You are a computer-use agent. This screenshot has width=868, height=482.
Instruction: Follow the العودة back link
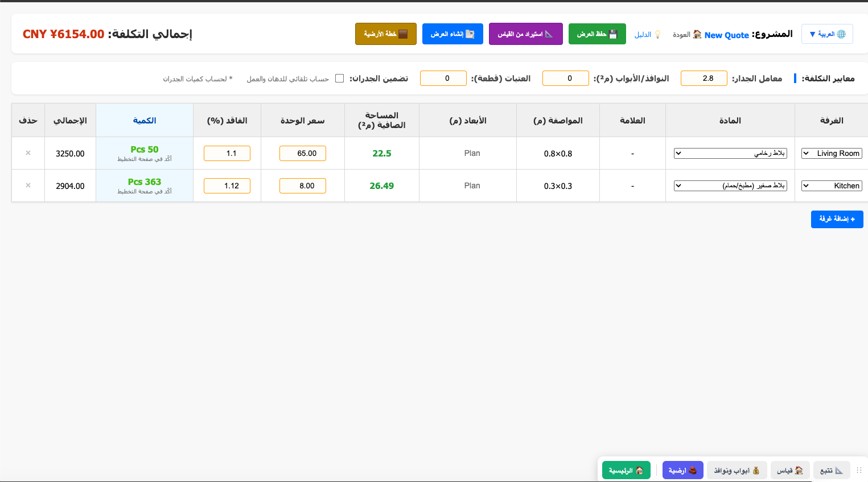tap(687, 35)
